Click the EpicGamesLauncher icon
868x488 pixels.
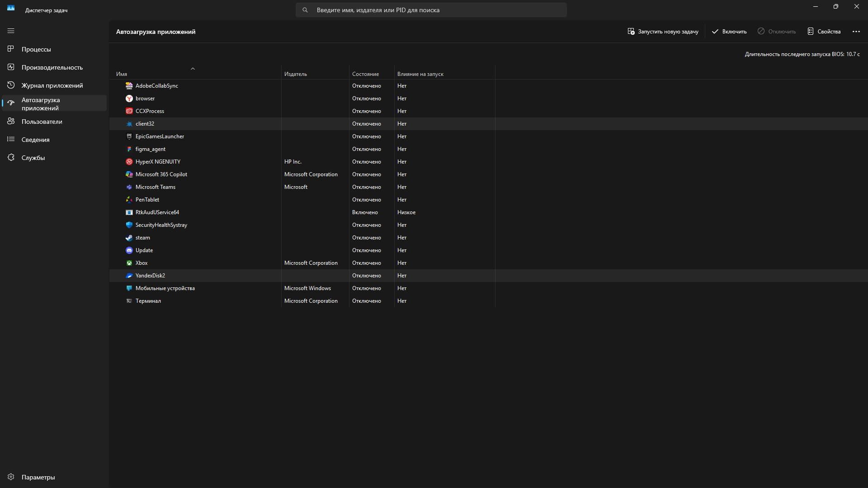click(129, 136)
